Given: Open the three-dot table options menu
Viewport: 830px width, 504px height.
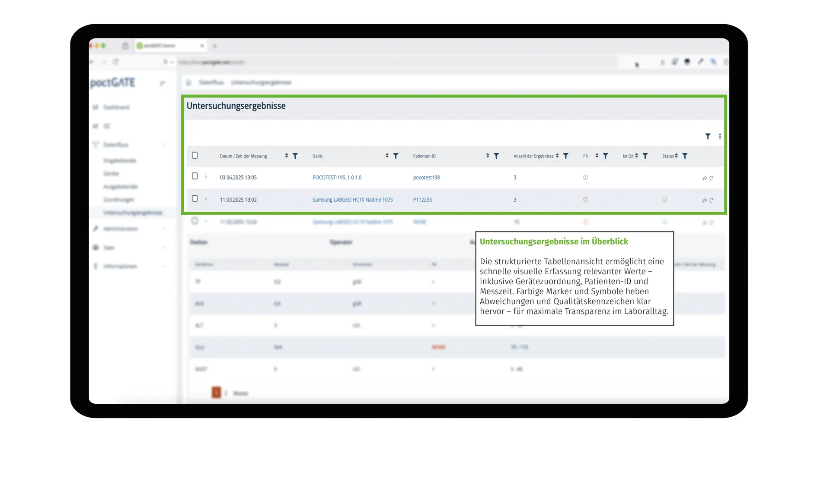Looking at the screenshot, I should pyautogui.click(x=720, y=136).
